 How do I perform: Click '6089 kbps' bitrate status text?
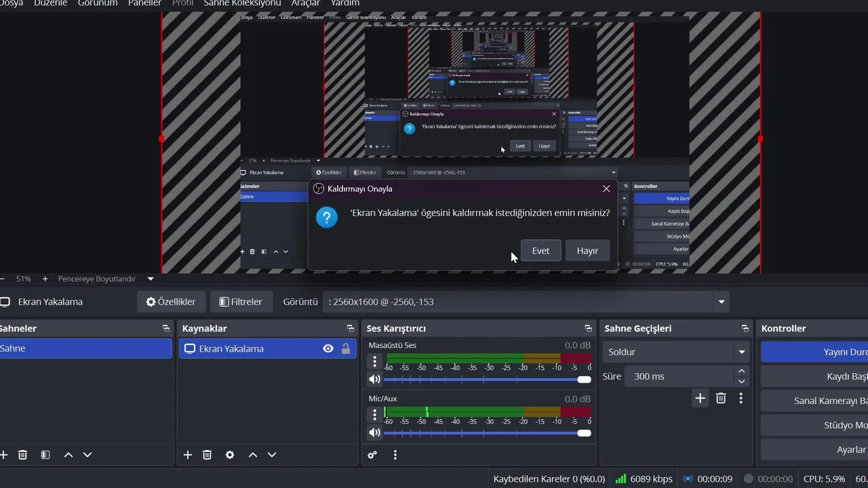coord(651,479)
